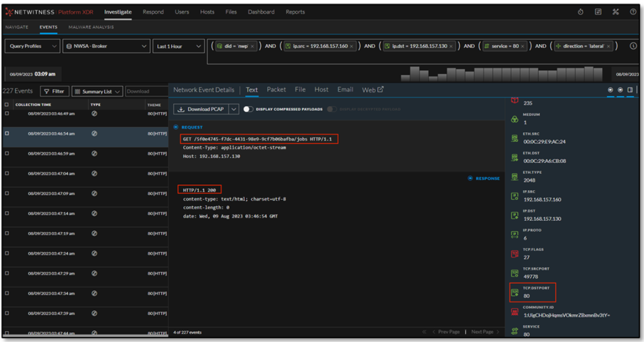The width and height of the screenshot is (644, 342).
Task: Click the IP.SRC meta key icon
Action: (514, 197)
